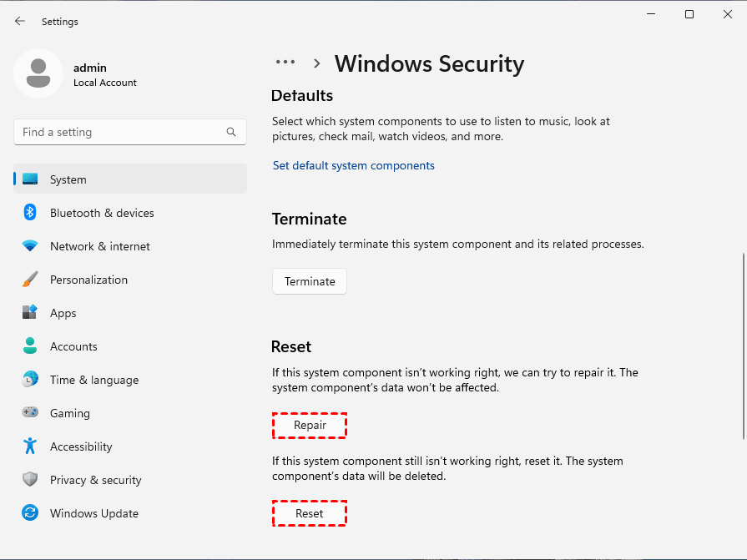This screenshot has width=747, height=560.
Task: Click the Time & language clock icon
Action: pos(30,380)
